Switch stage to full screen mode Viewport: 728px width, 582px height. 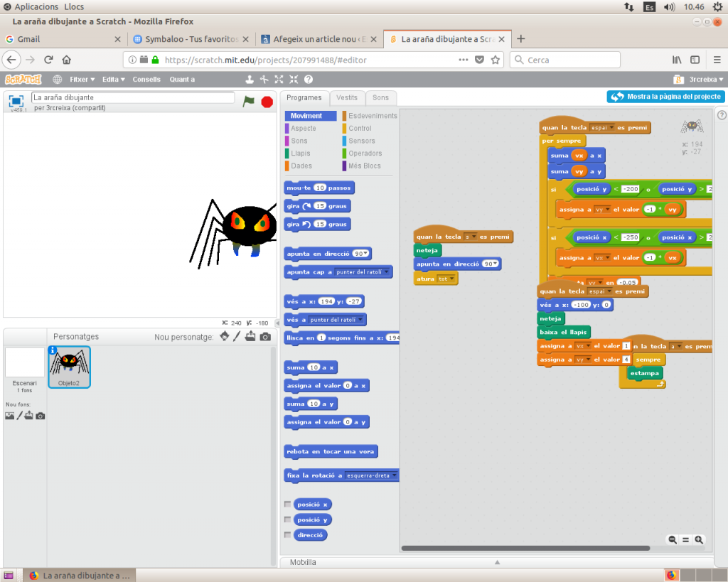(x=16, y=100)
